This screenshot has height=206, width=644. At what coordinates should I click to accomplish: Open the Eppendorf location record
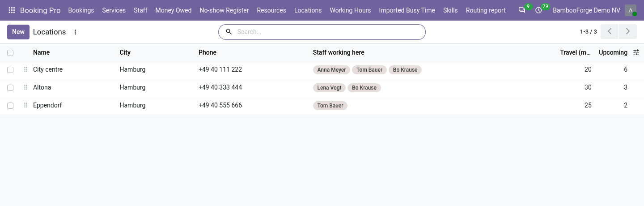coord(47,105)
